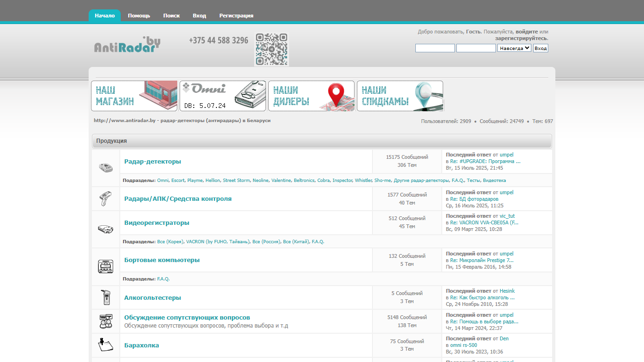Open the Обсуждение сопутствующих вопросов forum
Image resolution: width=644 pixels, height=362 pixels.
point(187,317)
